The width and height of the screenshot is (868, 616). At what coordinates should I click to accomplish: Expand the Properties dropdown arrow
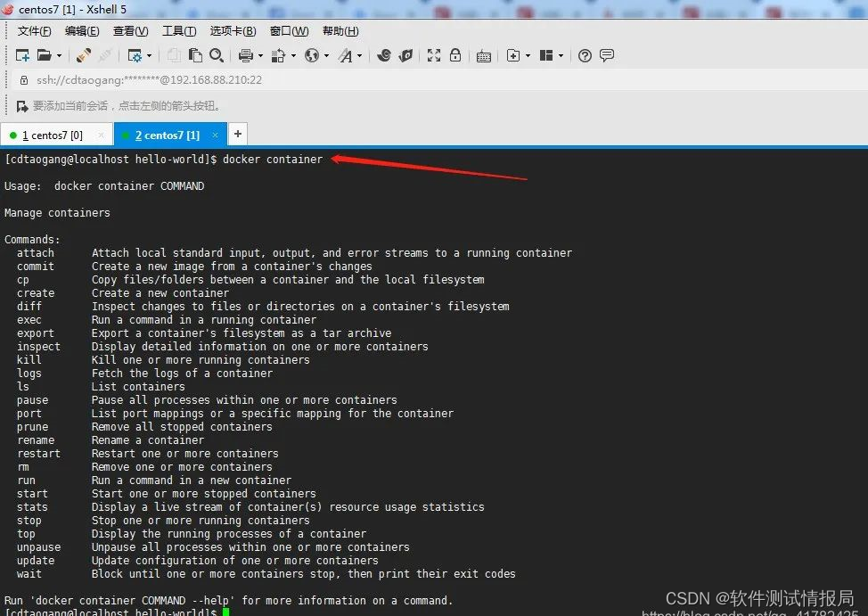pos(150,55)
